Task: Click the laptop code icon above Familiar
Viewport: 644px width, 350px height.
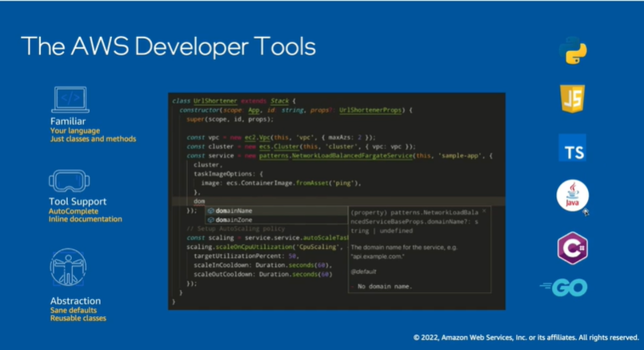Action: click(70, 100)
